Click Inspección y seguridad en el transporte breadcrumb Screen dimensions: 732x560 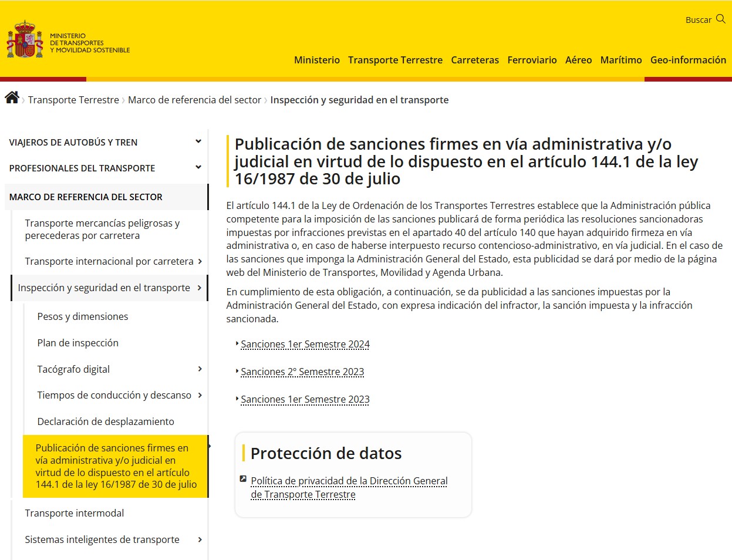coord(359,100)
